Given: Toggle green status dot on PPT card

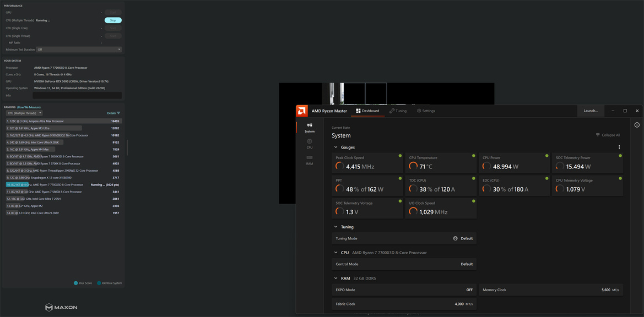Looking at the screenshot, I should pyautogui.click(x=400, y=178).
